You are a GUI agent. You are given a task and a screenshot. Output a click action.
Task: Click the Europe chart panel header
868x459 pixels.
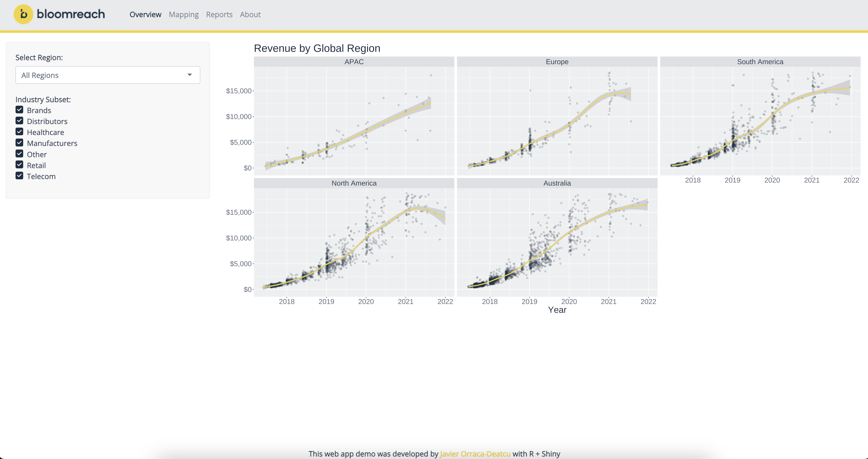tap(557, 62)
